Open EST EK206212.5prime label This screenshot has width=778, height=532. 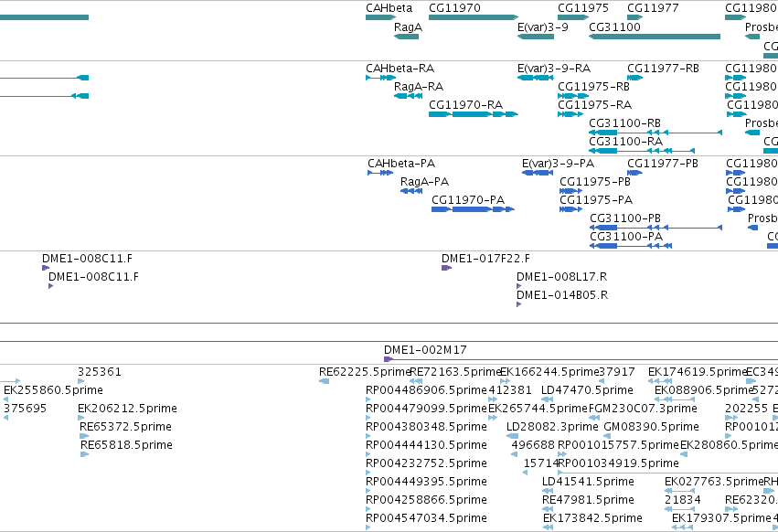click(127, 409)
